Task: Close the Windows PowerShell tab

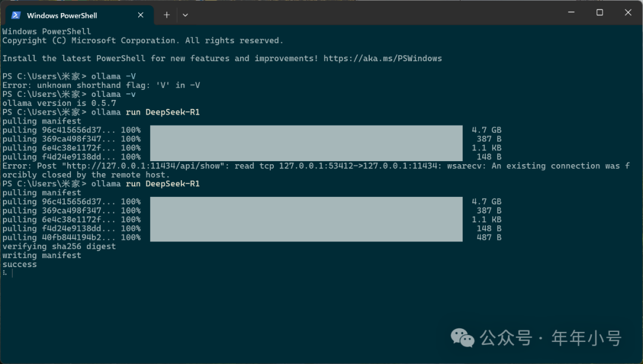Action: 141,15
